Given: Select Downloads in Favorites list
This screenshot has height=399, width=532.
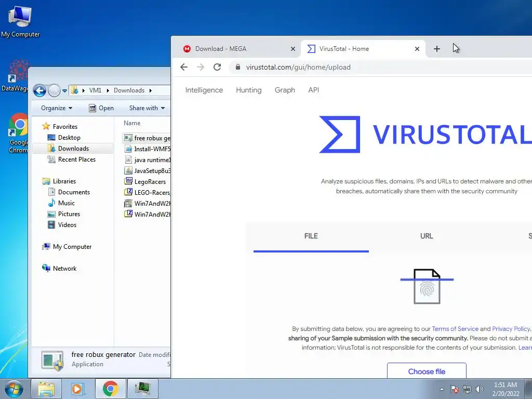Looking at the screenshot, I should coord(68,148).
